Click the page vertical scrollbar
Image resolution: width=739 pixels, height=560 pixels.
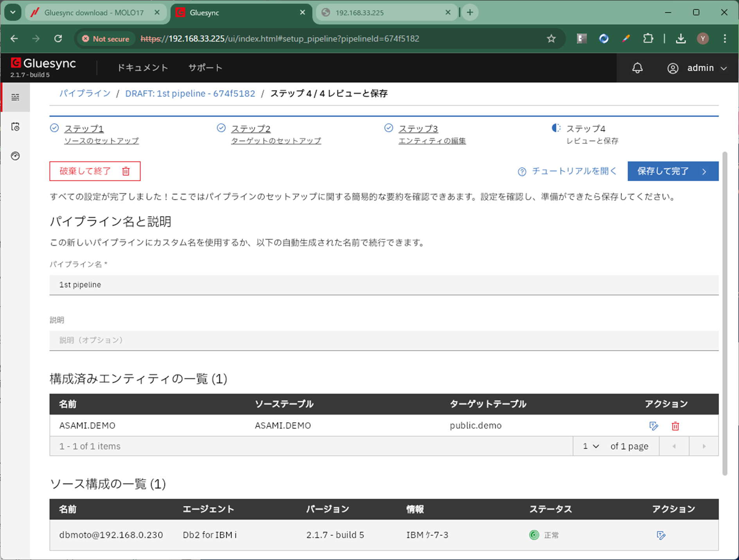tap(725, 313)
